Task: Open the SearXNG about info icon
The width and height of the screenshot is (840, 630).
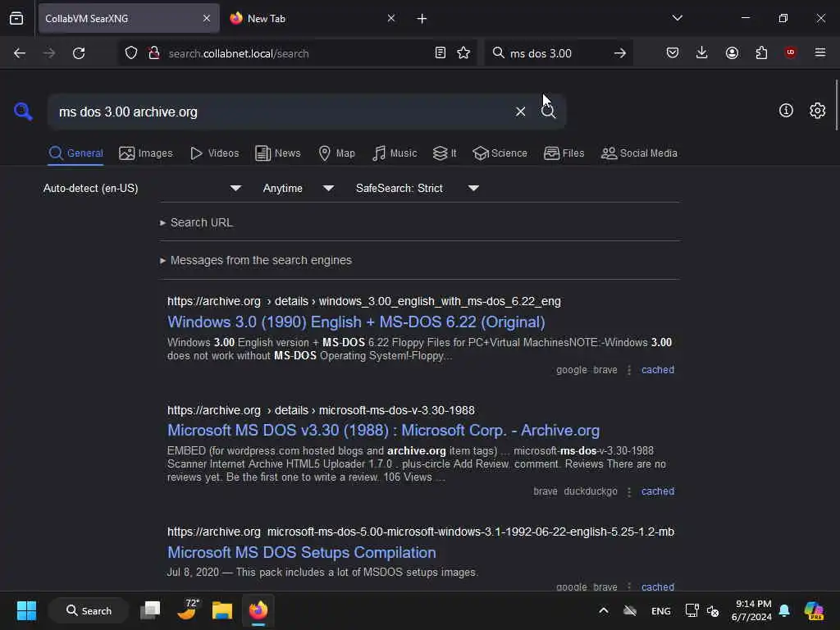Action: (786, 111)
